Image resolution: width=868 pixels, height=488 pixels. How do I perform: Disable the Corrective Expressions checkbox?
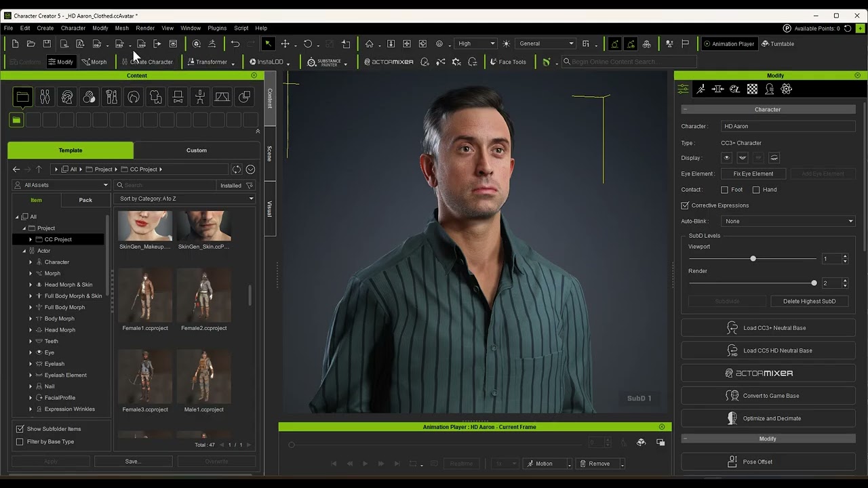click(x=685, y=205)
